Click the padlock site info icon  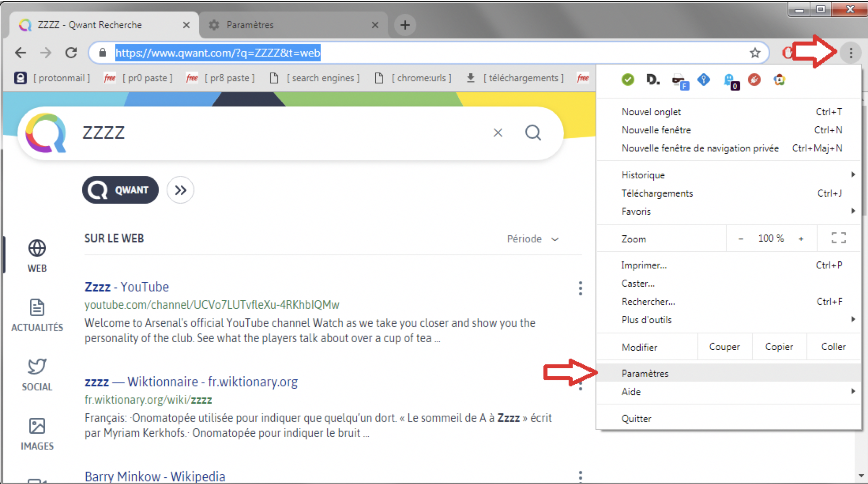coord(103,53)
